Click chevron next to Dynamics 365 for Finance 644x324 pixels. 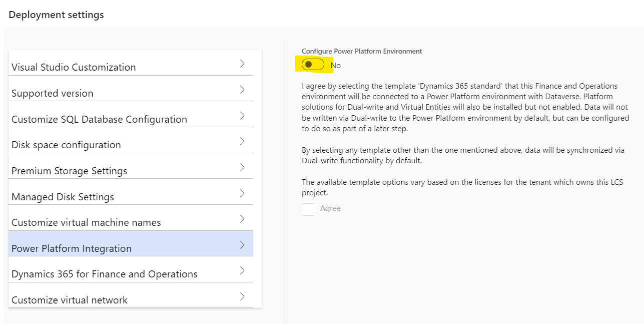click(x=242, y=270)
